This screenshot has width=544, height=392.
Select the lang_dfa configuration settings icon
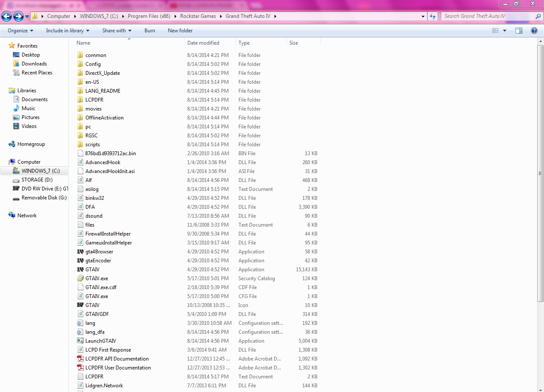(x=80, y=332)
